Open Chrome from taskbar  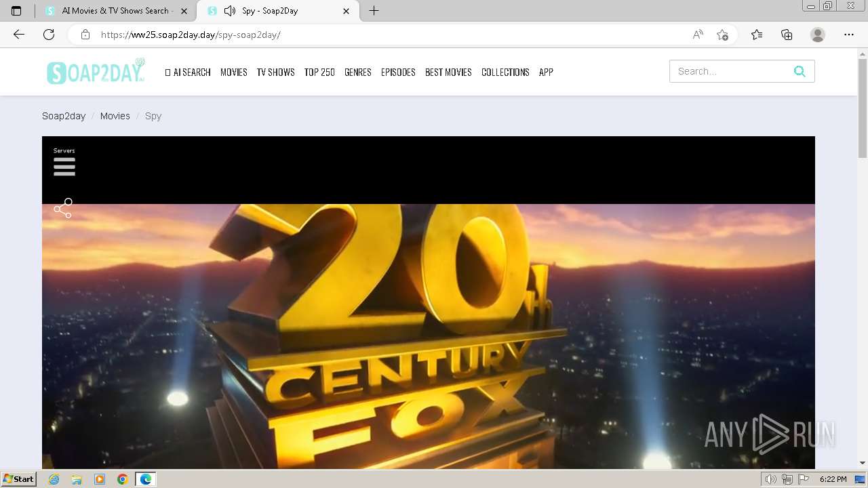coord(123,479)
